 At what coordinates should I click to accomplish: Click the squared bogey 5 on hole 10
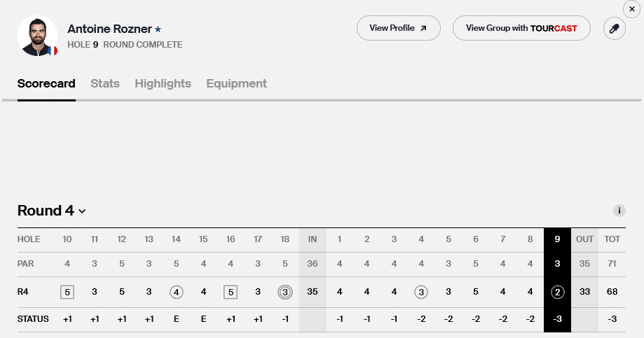(x=67, y=292)
